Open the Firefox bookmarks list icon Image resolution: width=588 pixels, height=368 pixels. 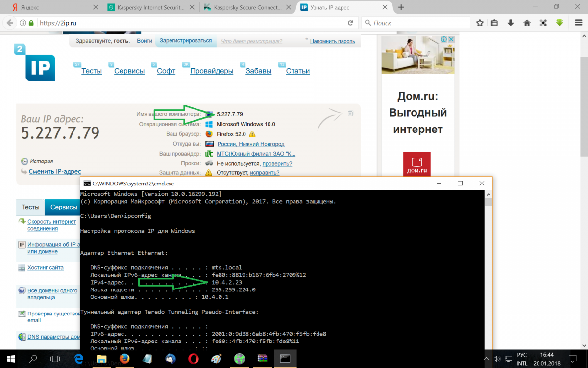pyautogui.click(x=494, y=23)
